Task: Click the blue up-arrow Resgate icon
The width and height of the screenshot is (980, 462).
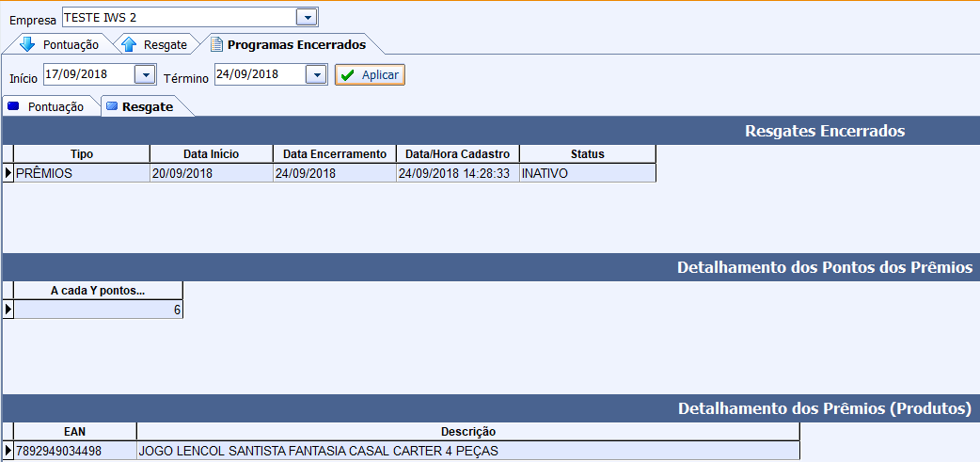Action: click(x=130, y=44)
